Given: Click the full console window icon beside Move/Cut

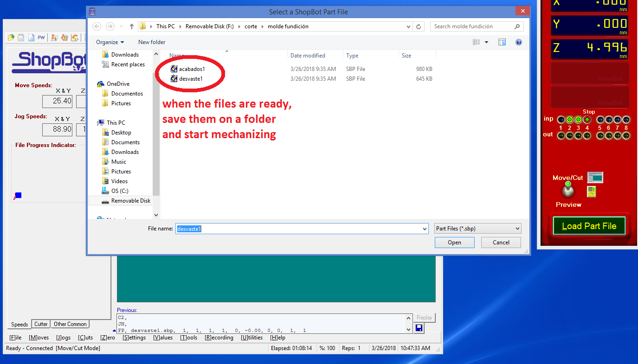Looking at the screenshot, I should 595,177.
